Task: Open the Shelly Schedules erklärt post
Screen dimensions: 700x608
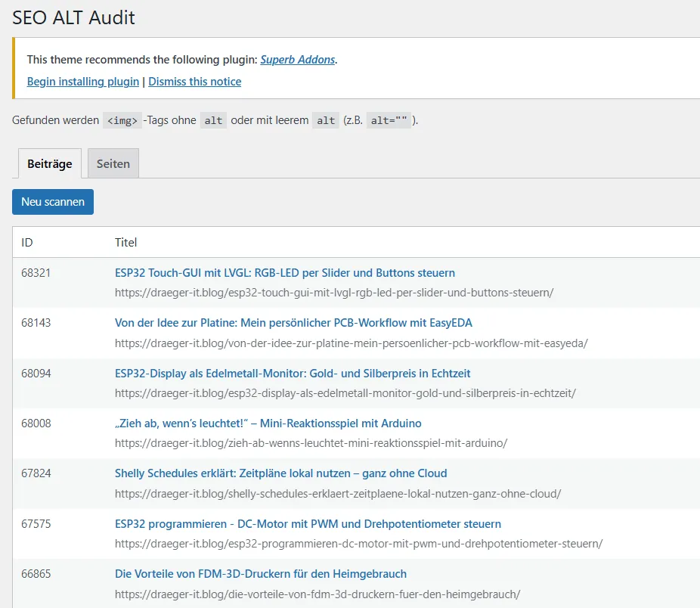Action: (x=280, y=473)
